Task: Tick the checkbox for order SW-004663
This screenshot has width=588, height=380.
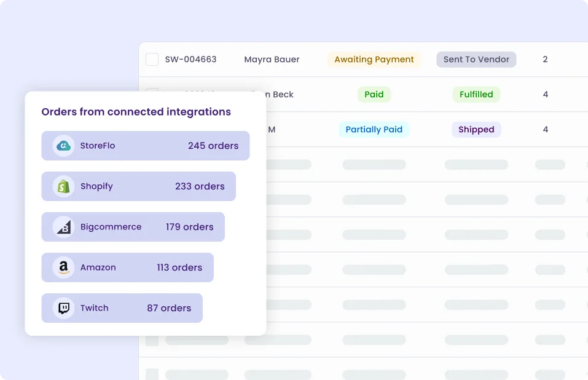Action: (x=152, y=59)
